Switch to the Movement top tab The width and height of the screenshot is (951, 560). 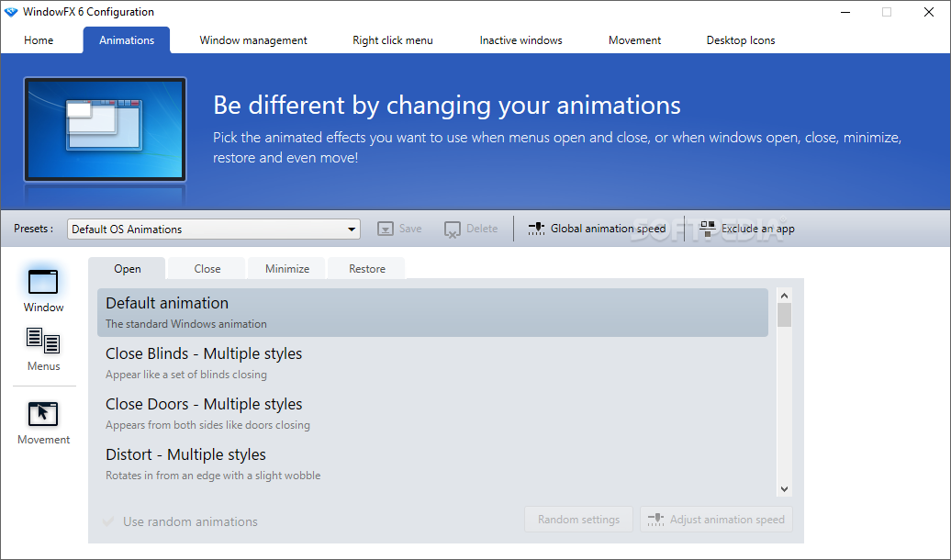(634, 40)
